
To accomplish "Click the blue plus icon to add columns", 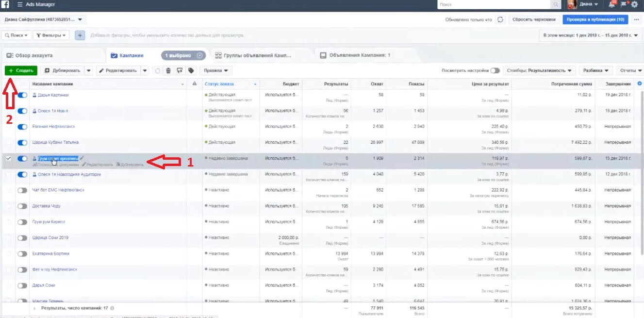I will click(639, 84).
